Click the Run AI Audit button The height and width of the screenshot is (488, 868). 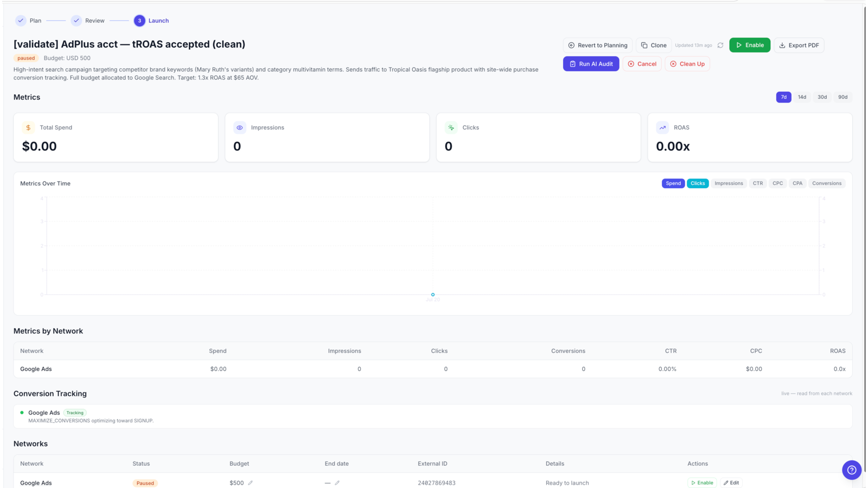[591, 64]
